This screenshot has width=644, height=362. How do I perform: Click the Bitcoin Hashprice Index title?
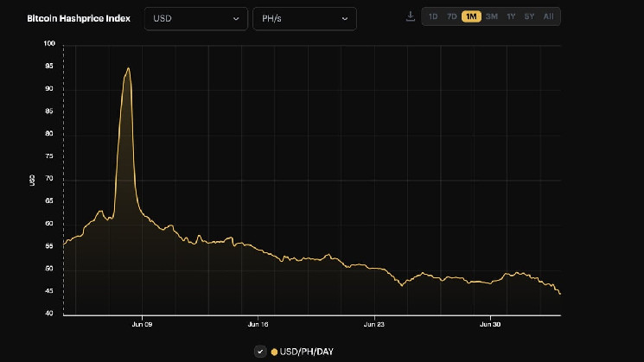[79, 18]
